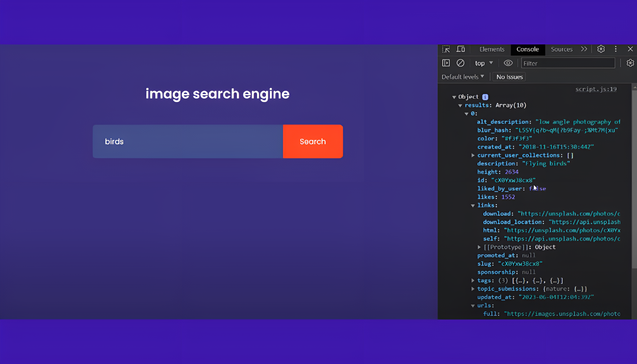Screen dimensions: 637x364
Task: Expand the links property
Action: click(x=473, y=205)
